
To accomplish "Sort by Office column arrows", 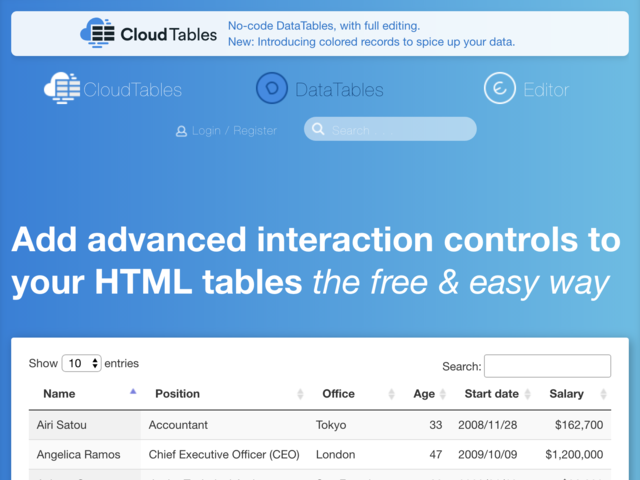I will click(x=391, y=394).
